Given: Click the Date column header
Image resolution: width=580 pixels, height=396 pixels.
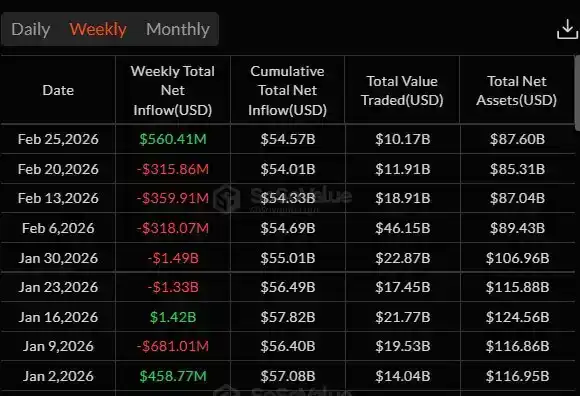Looking at the screenshot, I should pos(58,90).
